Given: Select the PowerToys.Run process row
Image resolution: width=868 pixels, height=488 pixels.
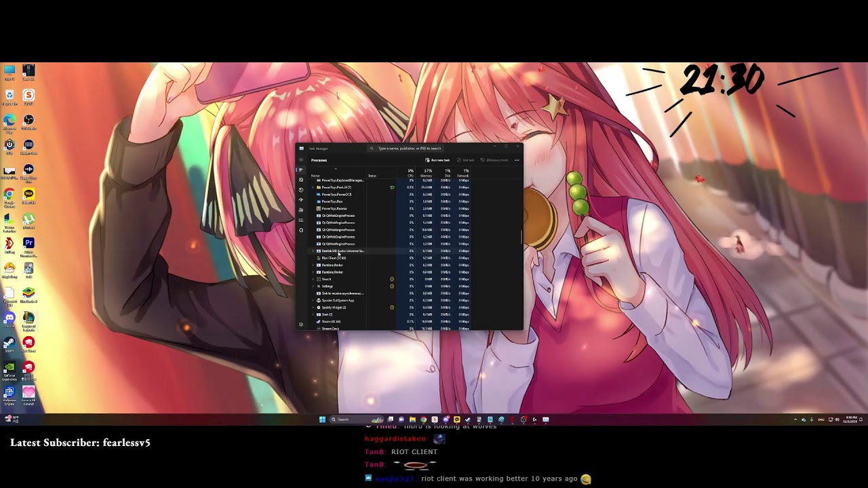Looking at the screenshot, I should [390, 201].
